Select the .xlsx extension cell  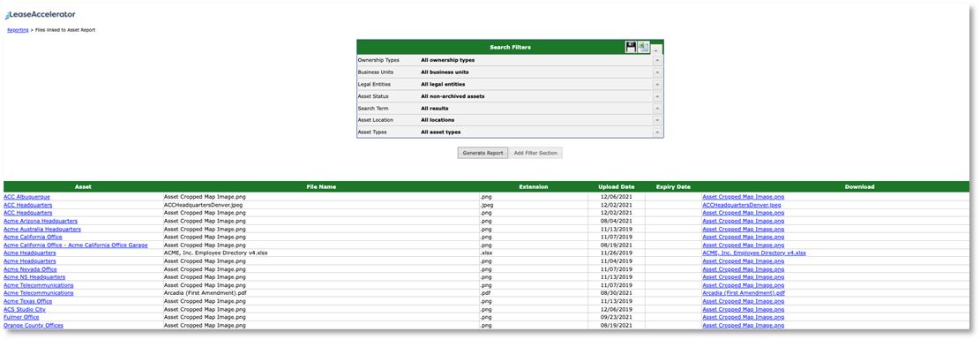tap(534, 253)
